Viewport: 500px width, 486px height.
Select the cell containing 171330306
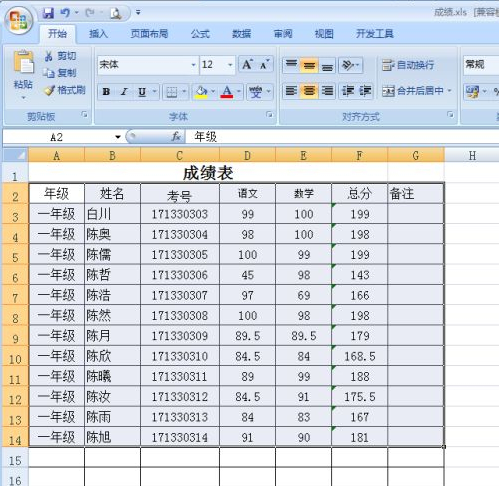(180, 275)
